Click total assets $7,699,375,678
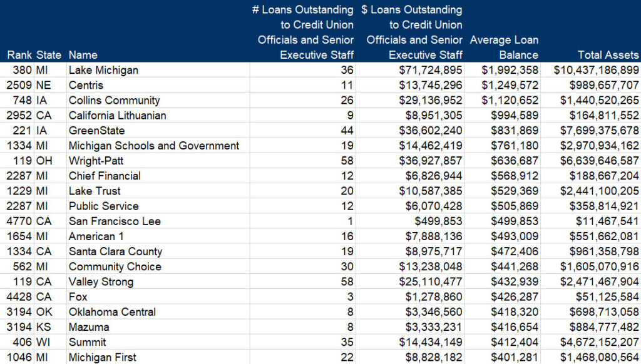Viewport: 641px width, 364px height. (x=599, y=131)
